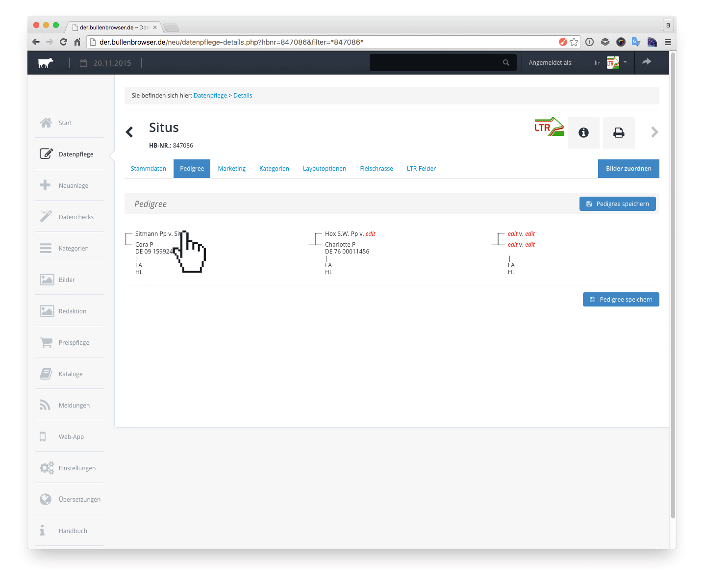Screen dimensions: 704x588
Task: Expand the ltr user account dropdown
Action: click(x=625, y=62)
